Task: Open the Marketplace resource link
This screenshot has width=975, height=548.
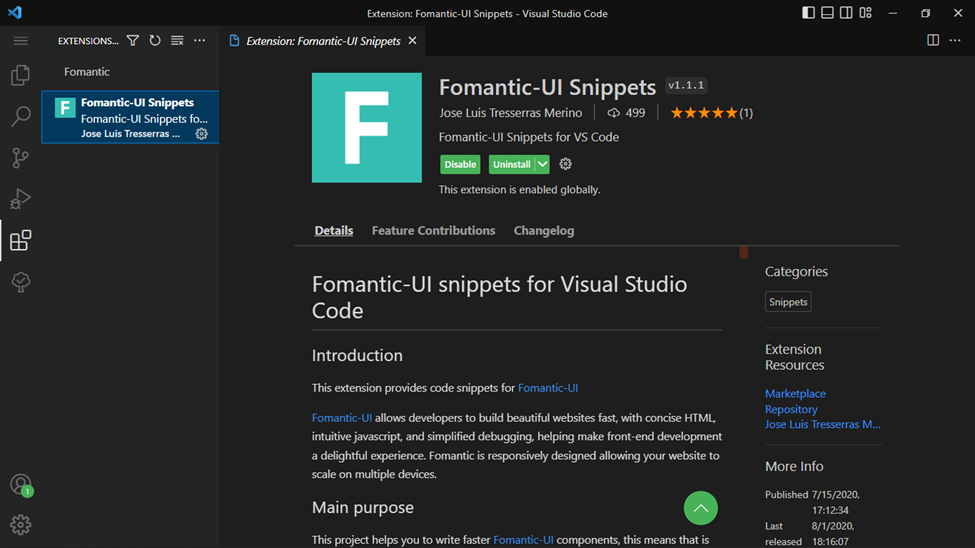Action: [795, 393]
